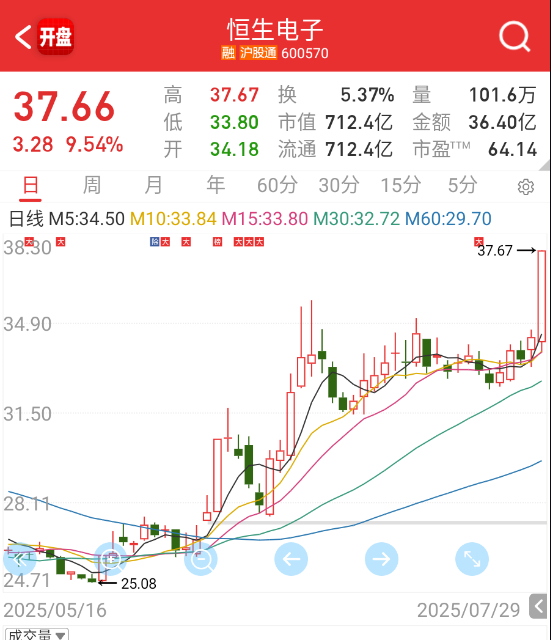
Task: Select the 日 daily chart tab
Action: 31,185
